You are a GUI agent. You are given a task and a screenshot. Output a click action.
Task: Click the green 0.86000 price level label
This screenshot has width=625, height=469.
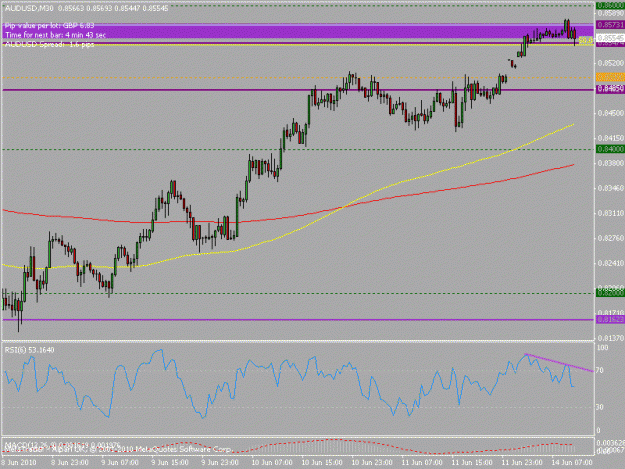point(610,5)
